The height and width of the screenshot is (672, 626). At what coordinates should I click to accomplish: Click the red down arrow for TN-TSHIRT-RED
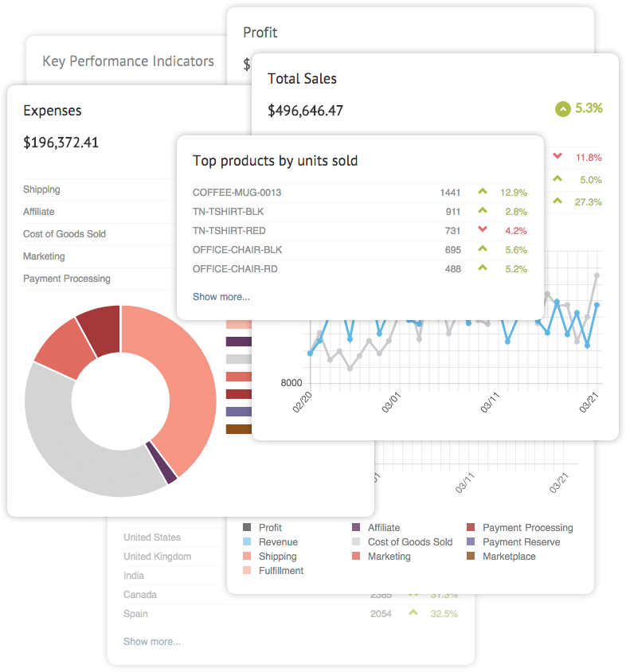pyautogui.click(x=482, y=230)
